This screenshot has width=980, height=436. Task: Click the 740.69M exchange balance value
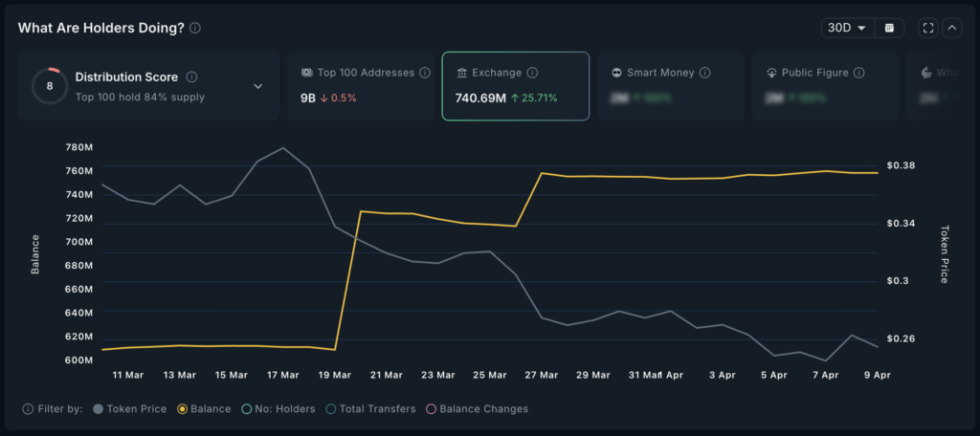pyautogui.click(x=480, y=98)
